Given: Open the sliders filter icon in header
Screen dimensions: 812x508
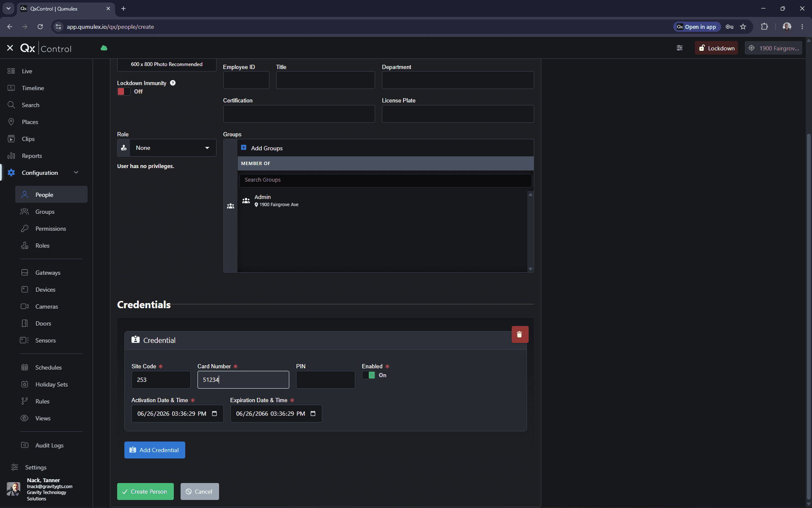Looking at the screenshot, I should tap(680, 48).
